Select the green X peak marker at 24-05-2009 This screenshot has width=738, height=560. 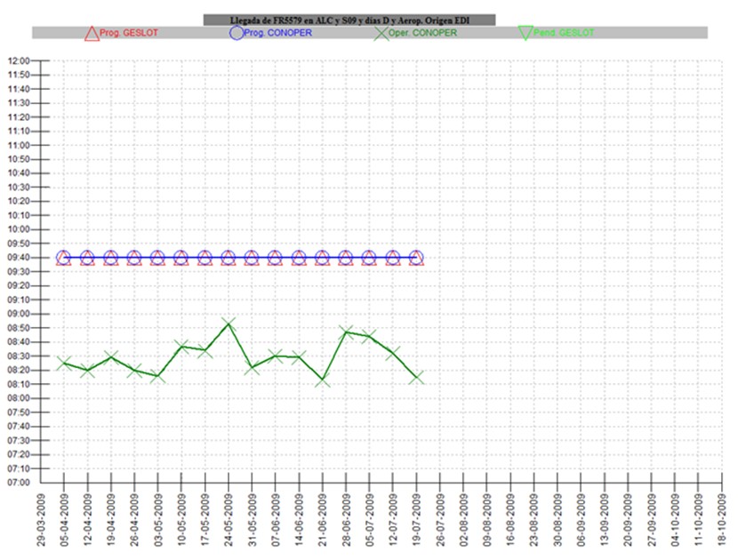click(229, 324)
